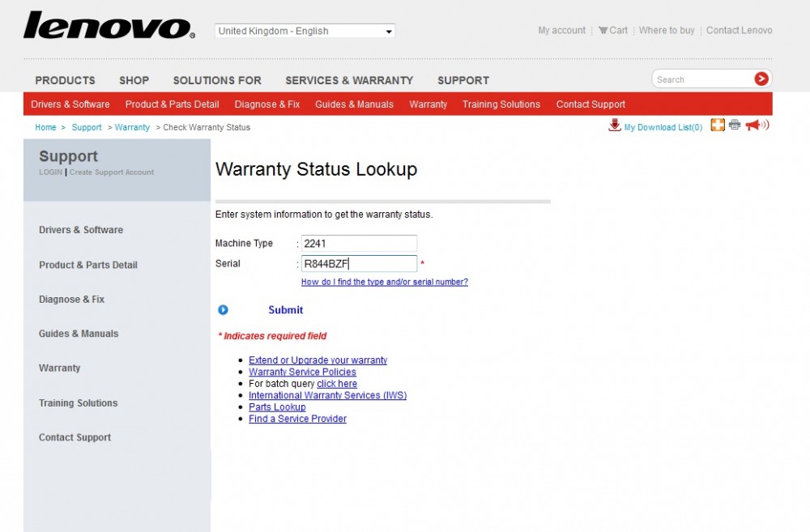Screen dimensions: 810x532
Task: Open the shopping Cart
Action: [613, 31]
